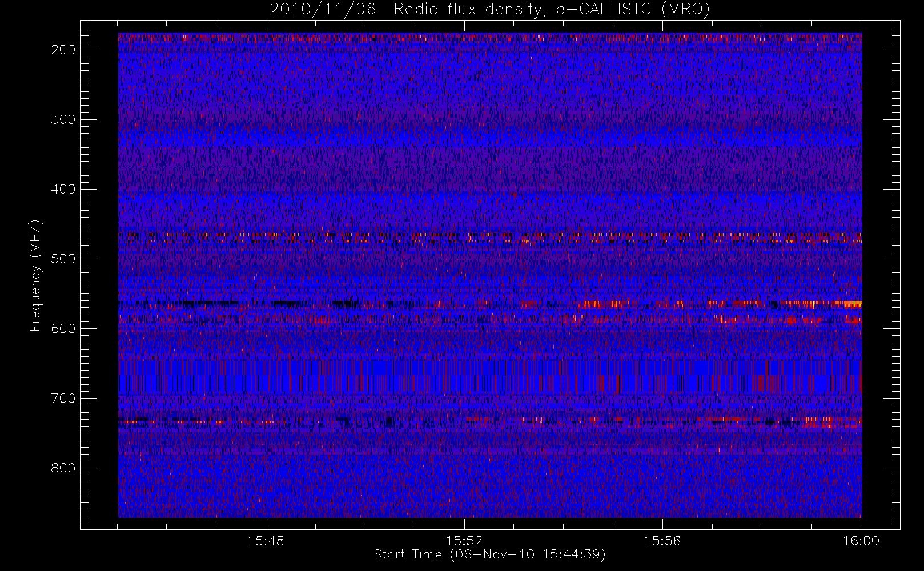Click the 15:52 time tick label
The width and height of the screenshot is (924, 571).
coord(464,541)
